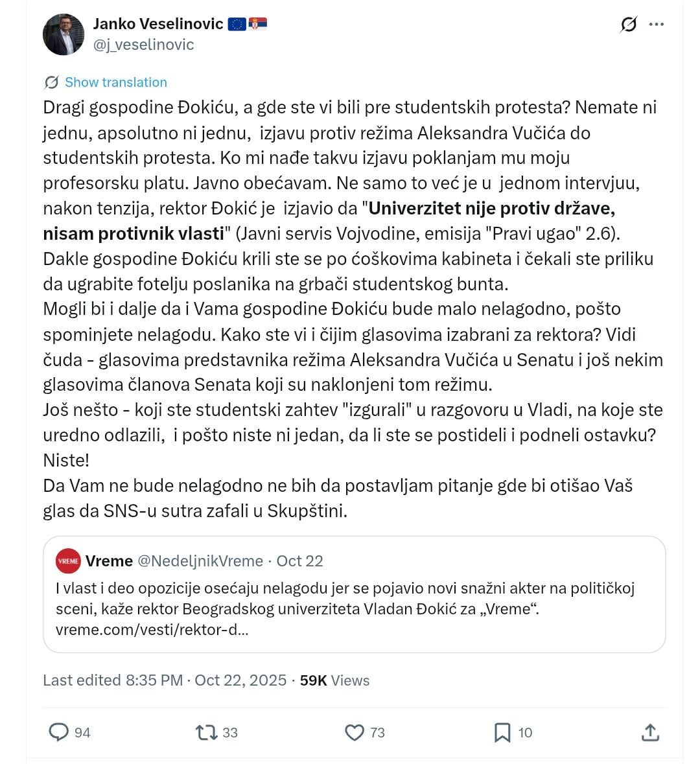700x764 pixels.
Task: Open Janko Veselinovic's profile picture
Action: coord(64,34)
